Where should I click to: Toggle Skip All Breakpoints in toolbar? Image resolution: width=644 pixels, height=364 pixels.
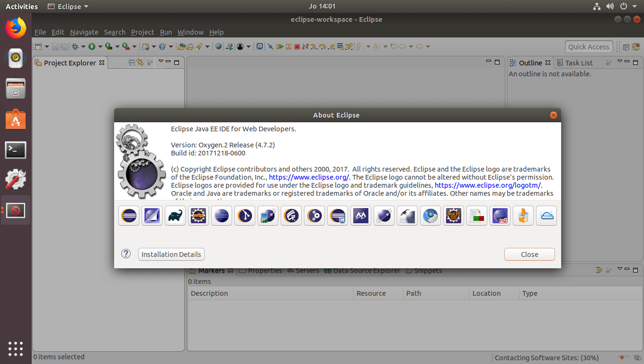point(270,46)
